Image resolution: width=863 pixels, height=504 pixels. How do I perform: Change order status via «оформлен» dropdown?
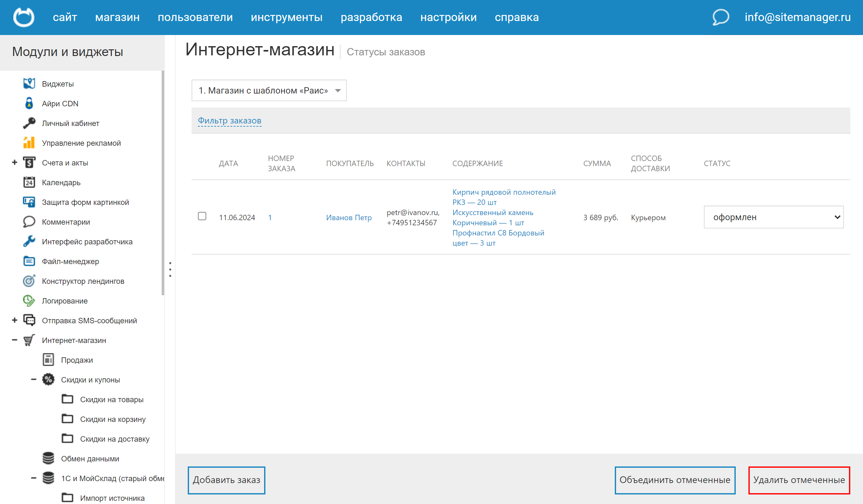(774, 217)
